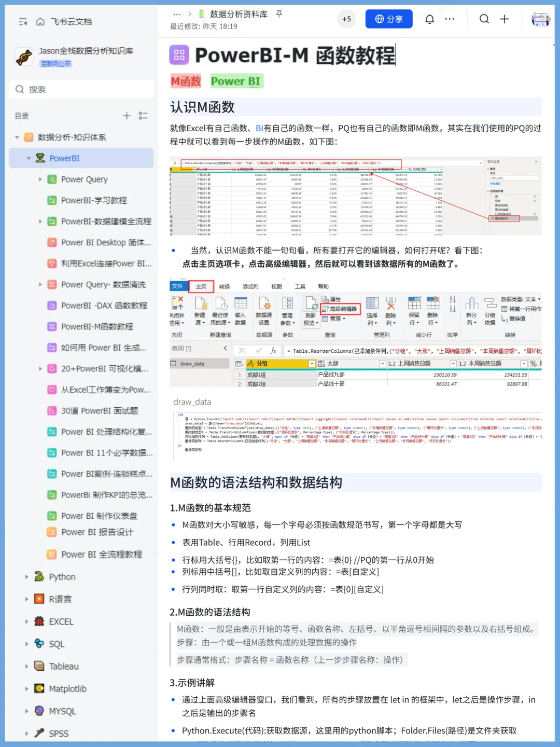This screenshot has width=560, height=747.
Task: Click the 数据分析-知识体系 folder icon
Action: [29, 137]
